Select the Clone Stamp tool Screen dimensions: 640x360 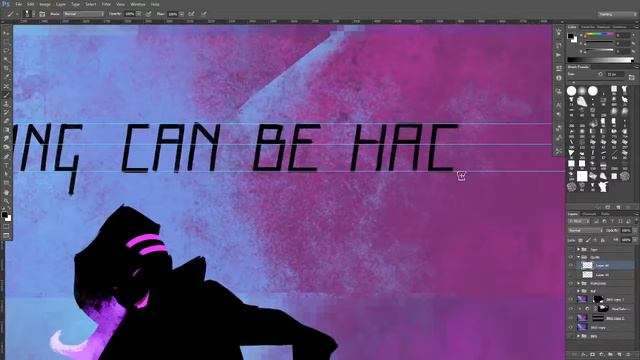6,104
